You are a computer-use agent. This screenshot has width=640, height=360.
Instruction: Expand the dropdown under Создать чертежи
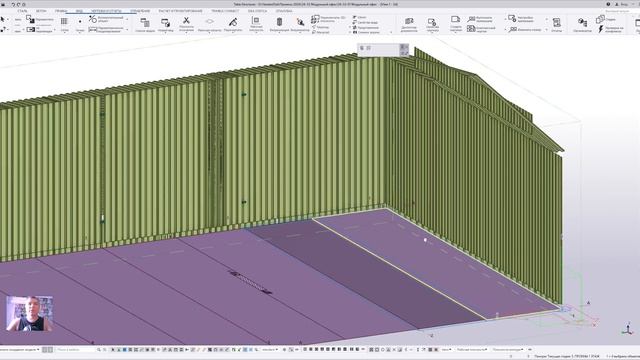[456, 32]
